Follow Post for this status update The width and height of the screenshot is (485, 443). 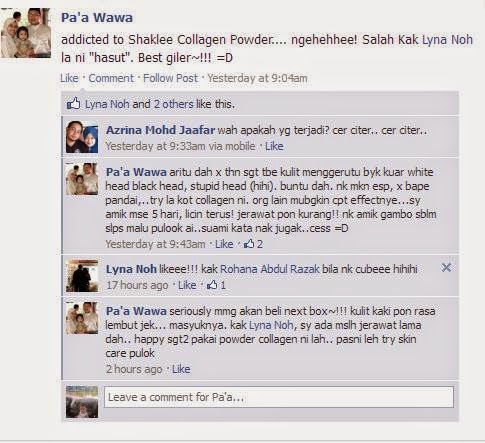[170, 78]
